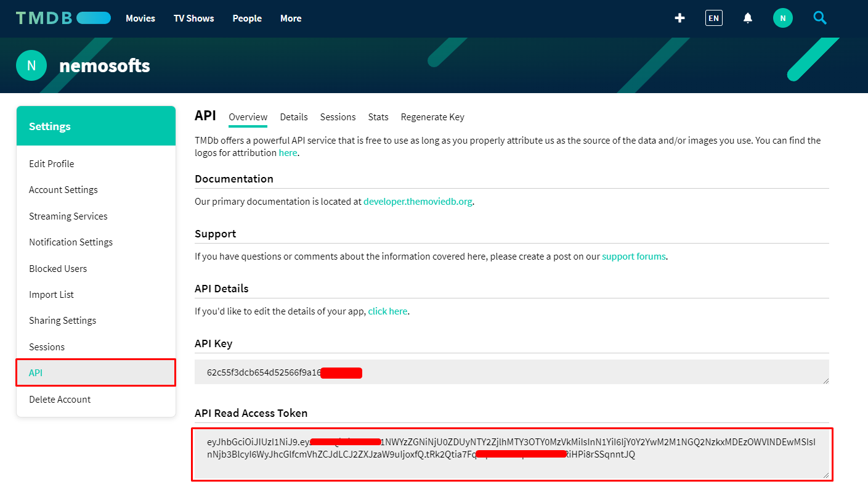Click the TMDB logo
Image resolution: width=868 pixels, height=489 pixels.
[x=63, y=18]
